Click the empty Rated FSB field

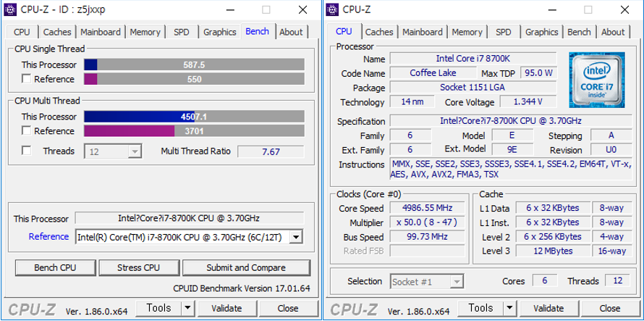tap(427, 251)
